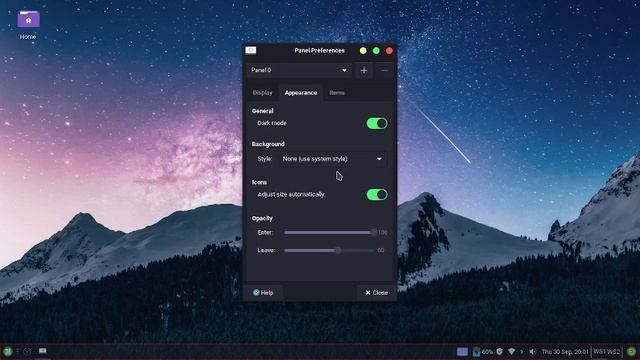Open Help in Panel Preferences
Image resolution: width=640 pixels, height=360 pixels.
(263, 293)
